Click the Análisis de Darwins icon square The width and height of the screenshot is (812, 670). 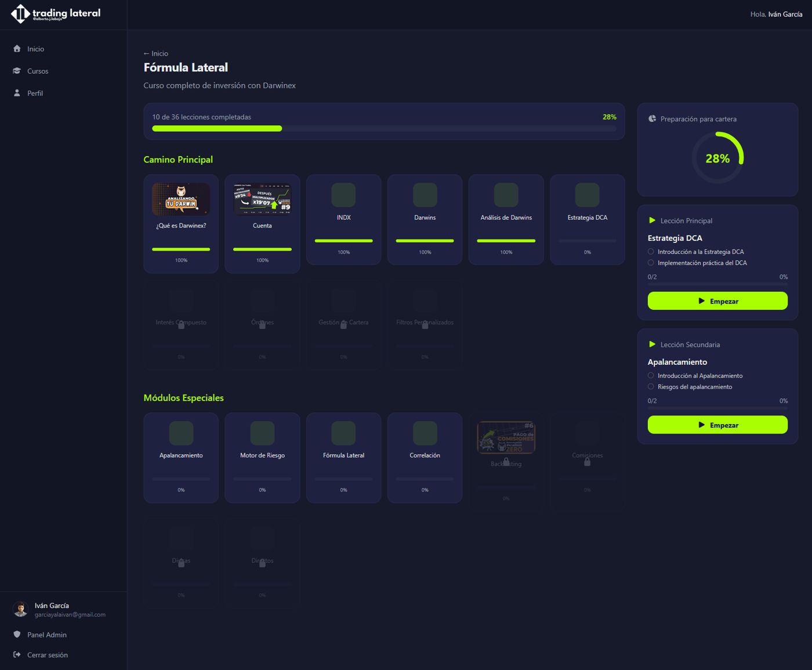pos(506,195)
